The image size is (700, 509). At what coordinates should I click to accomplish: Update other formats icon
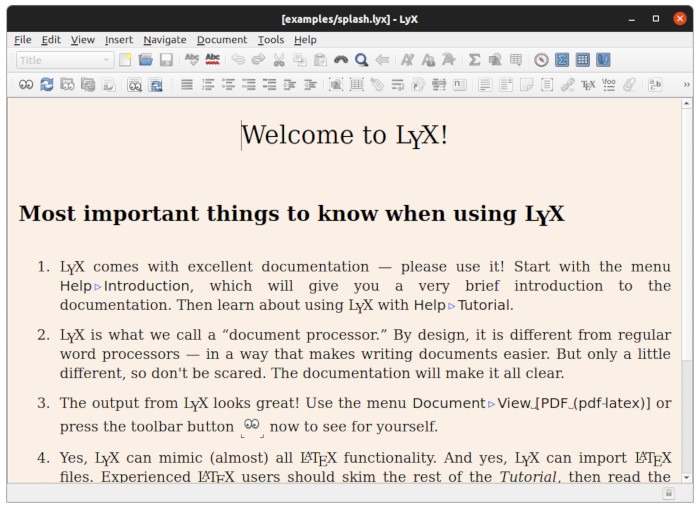(x=155, y=84)
